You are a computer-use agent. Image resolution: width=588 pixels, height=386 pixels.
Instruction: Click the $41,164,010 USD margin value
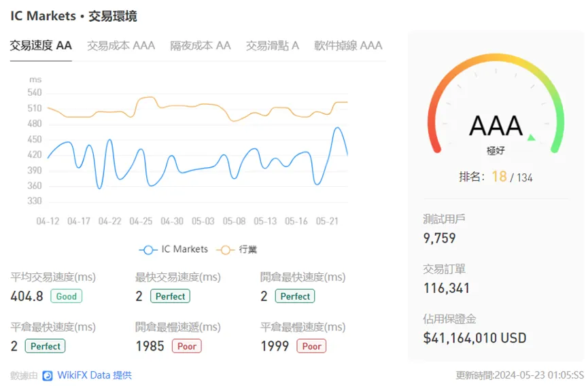coord(474,338)
